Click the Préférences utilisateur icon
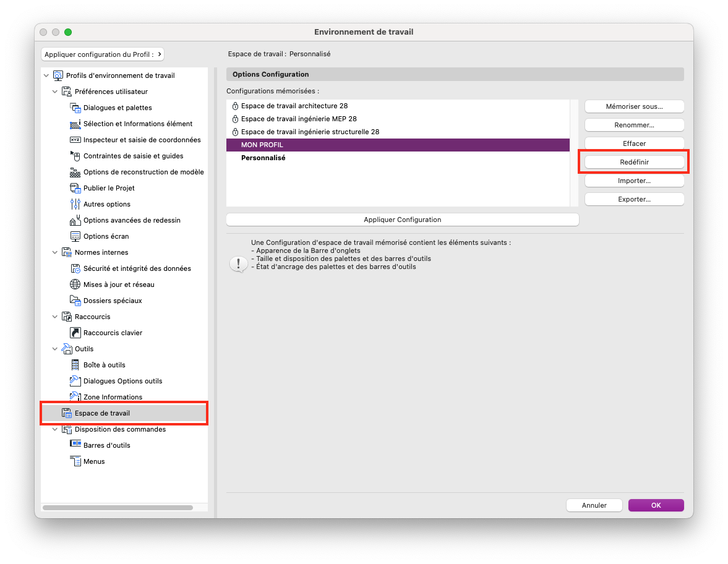This screenshot has width=728, height=564. coord(67,92)
